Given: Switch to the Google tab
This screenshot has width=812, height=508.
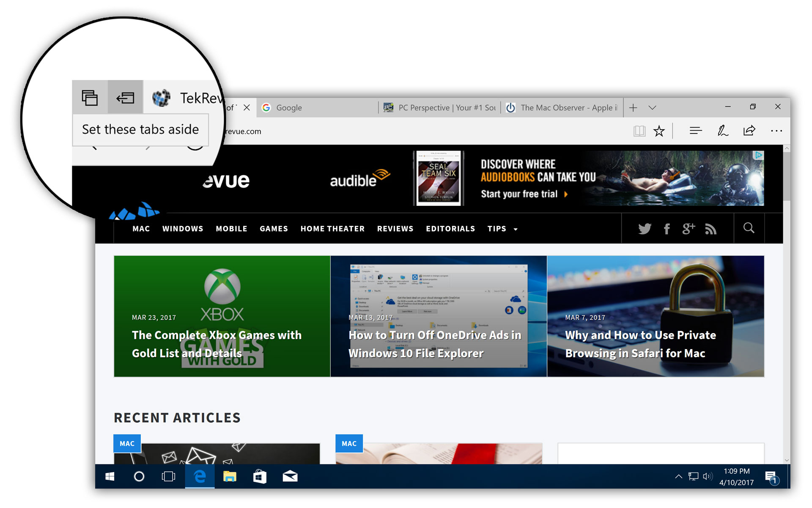Looking at the screenshot, I should 317,108.
